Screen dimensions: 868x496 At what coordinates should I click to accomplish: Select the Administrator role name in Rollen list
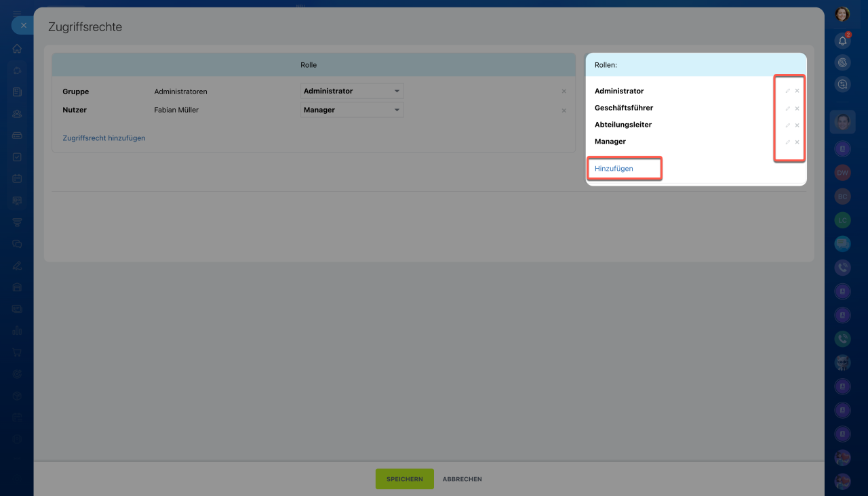pos(619,91)
